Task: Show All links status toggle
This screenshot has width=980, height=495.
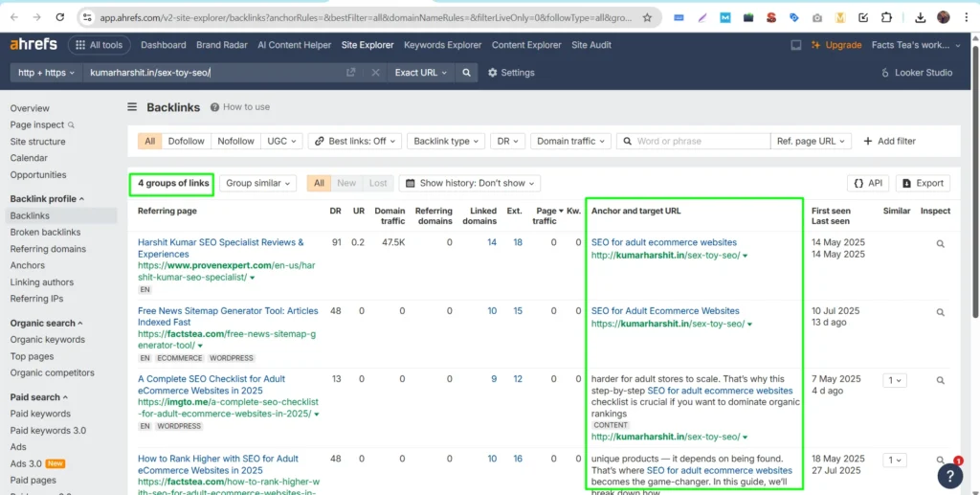Action: (319, 183)
